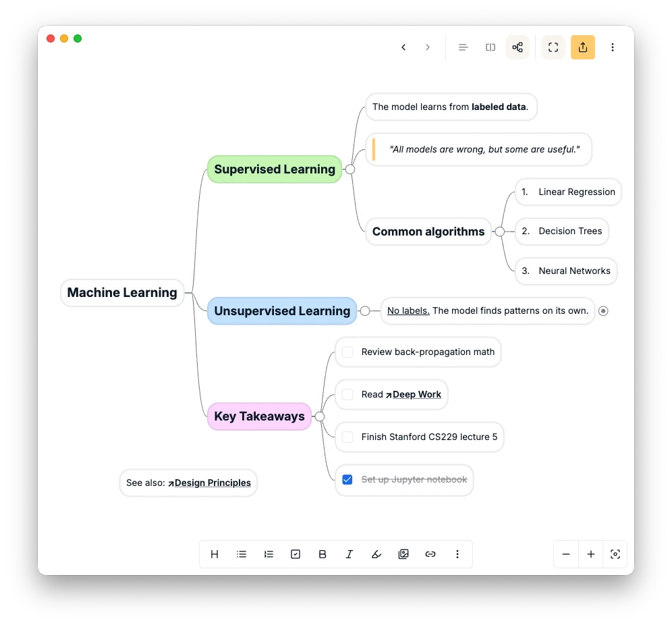This screenshot has height=625, width=672.
Task: Switch to outline view with the lines icon
Action: 463,47
